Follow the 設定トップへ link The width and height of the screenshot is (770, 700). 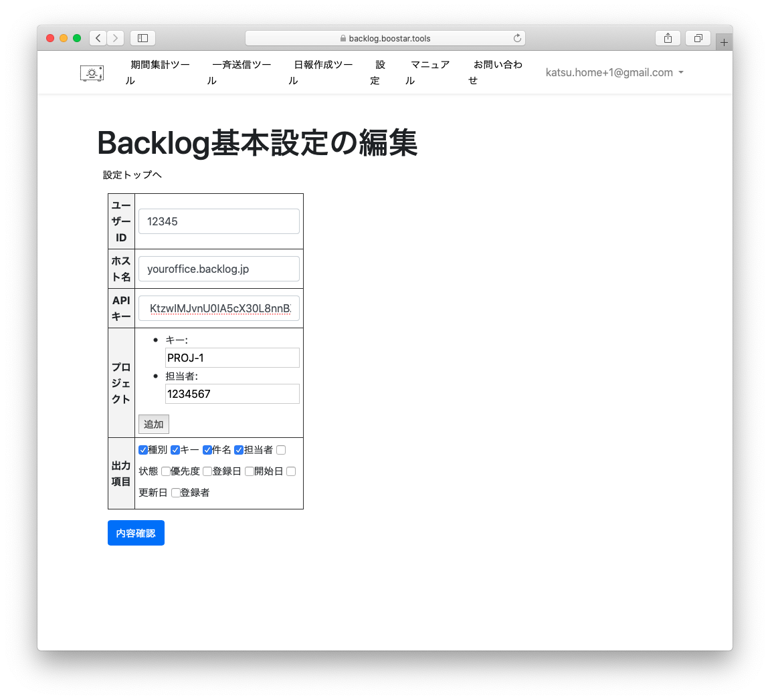(132, 175)
